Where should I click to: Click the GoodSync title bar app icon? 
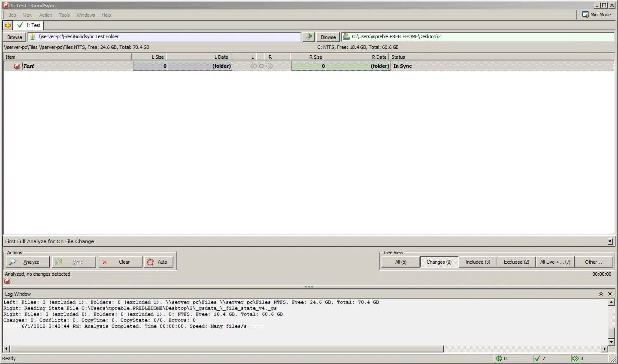tap(6, 6)
